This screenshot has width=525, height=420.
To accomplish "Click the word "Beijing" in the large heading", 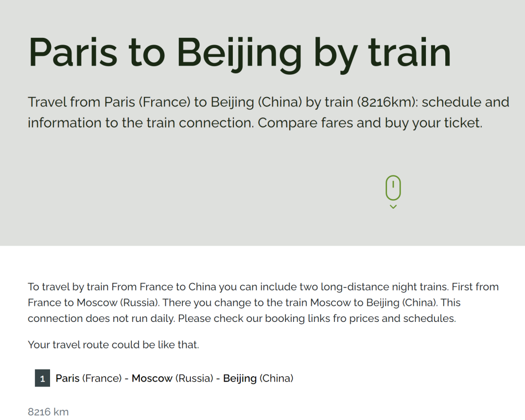I will tap(239, 51).
